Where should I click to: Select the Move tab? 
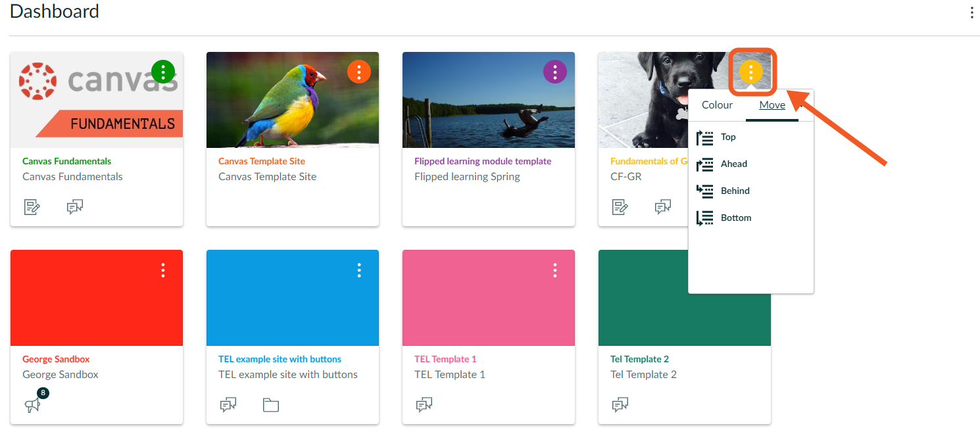point(772,105)
